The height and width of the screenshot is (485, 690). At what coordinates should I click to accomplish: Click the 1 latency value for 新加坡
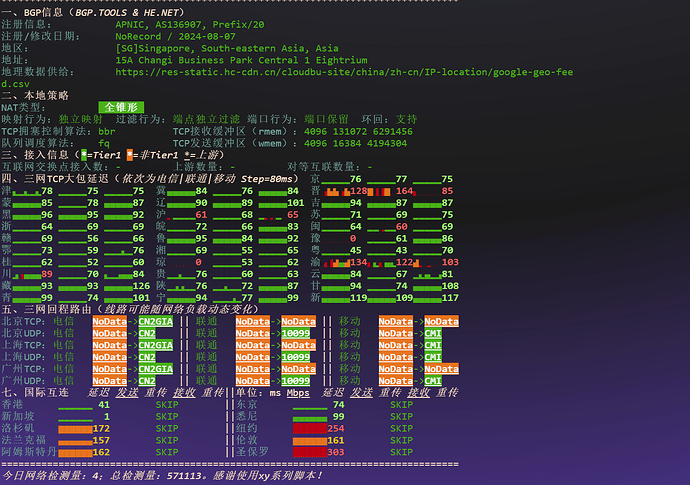(106, 417)
